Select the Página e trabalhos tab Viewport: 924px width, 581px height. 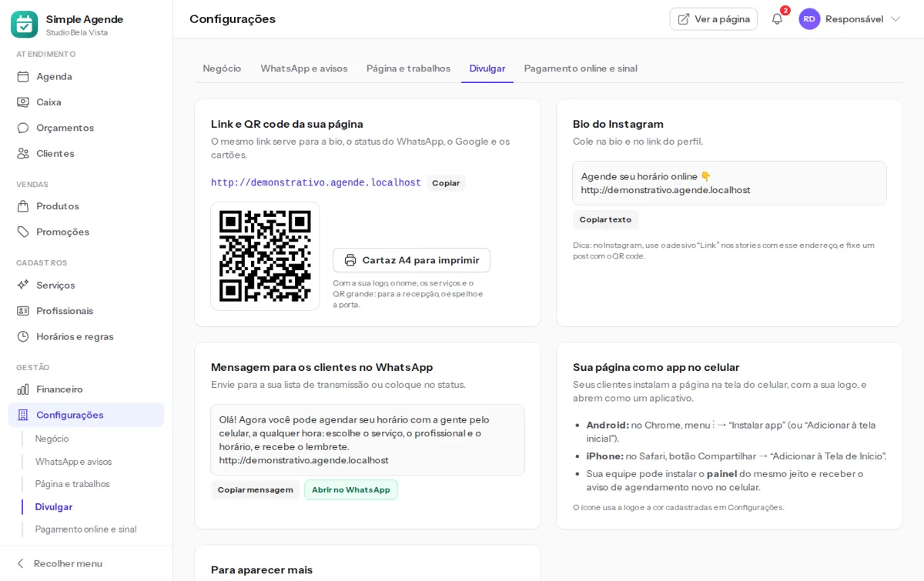click(x=408, y=68)
